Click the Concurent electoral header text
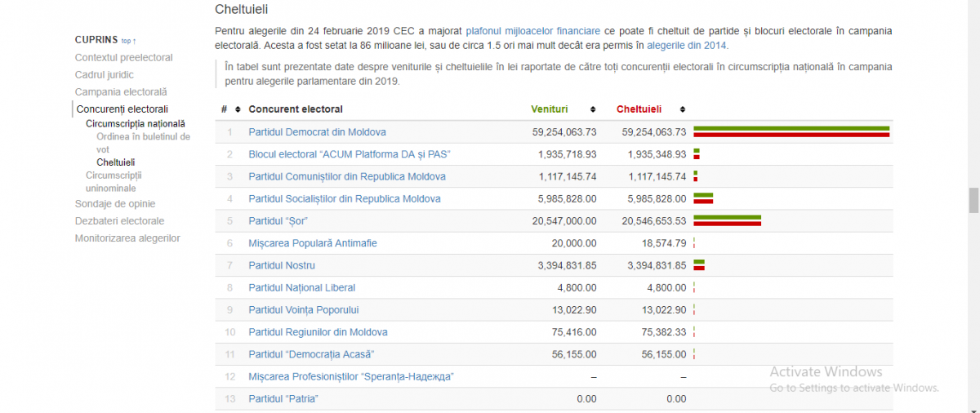The width and height of the screenshot is (980, 413). (x=296, y=109)
